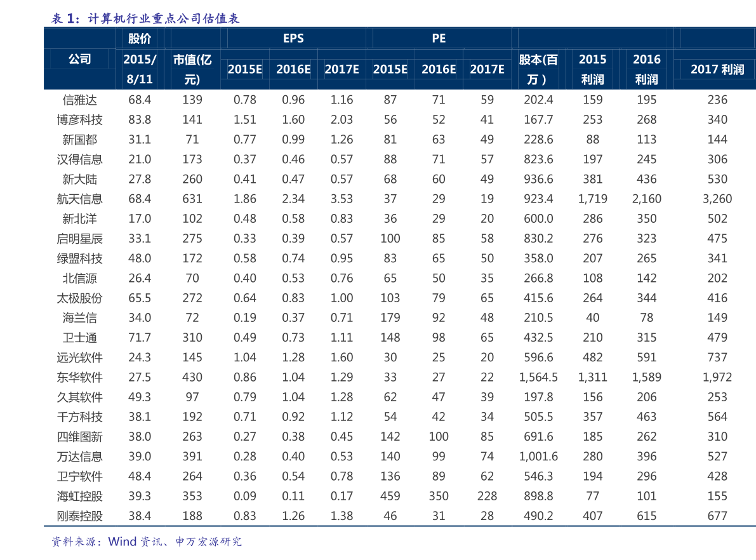Viewport: 756px width, 560px height.
Task: Select company name 北信源
Action: pyautogui.click(x=79, y=278)
